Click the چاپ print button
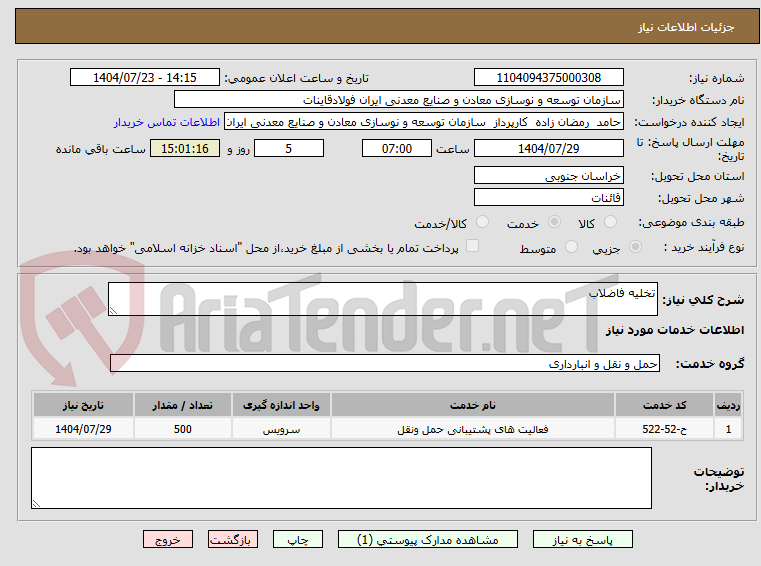Viewport: 761px width, 566px height. tap(298, 539)
